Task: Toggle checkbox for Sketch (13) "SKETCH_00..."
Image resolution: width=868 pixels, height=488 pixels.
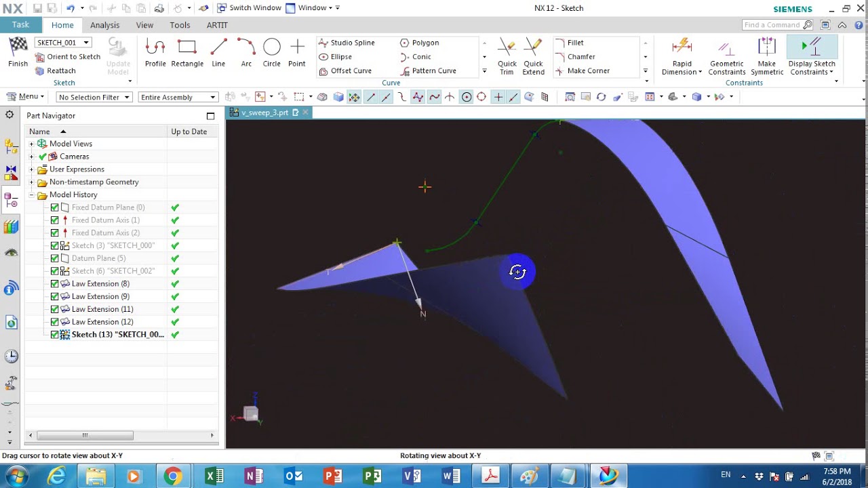Action: [x=55, y=335]
